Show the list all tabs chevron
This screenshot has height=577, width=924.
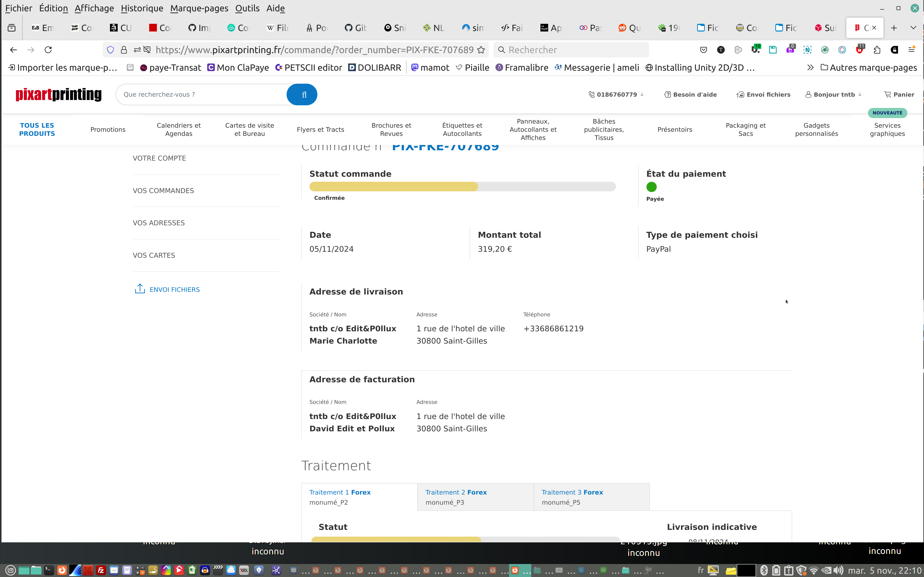(x=913, y=28)
